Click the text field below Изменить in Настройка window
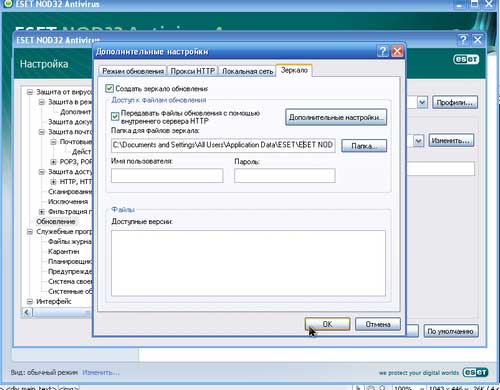The image size is (500, 390). 440,169
